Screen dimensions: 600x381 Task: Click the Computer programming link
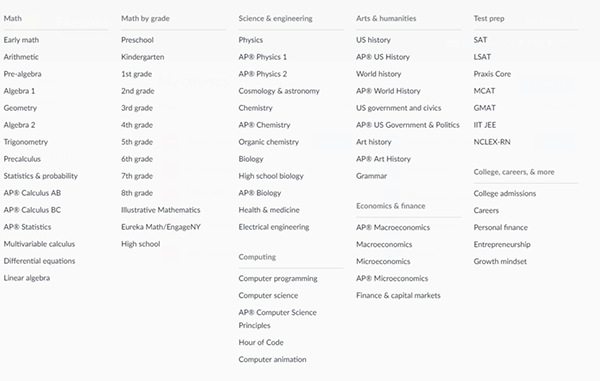278,278
